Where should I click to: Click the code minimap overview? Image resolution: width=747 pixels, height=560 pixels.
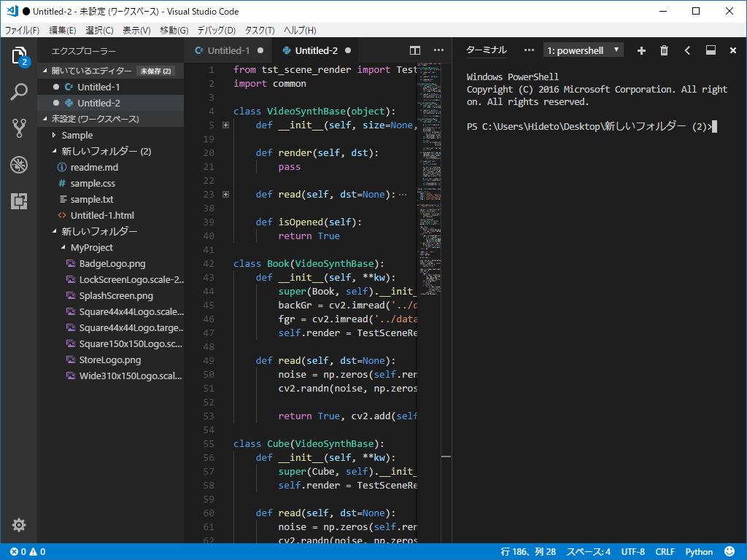pos(429,179)
